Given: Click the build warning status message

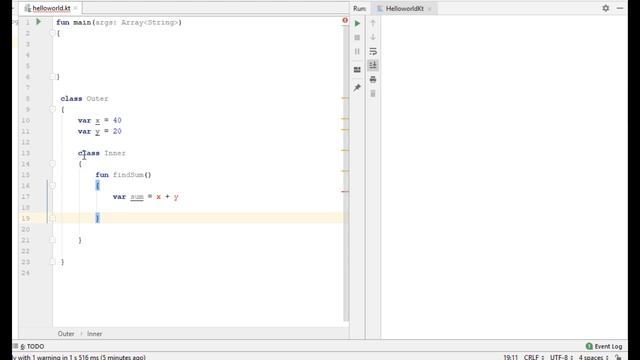Looking at the screenshot, I should [80, 357].
